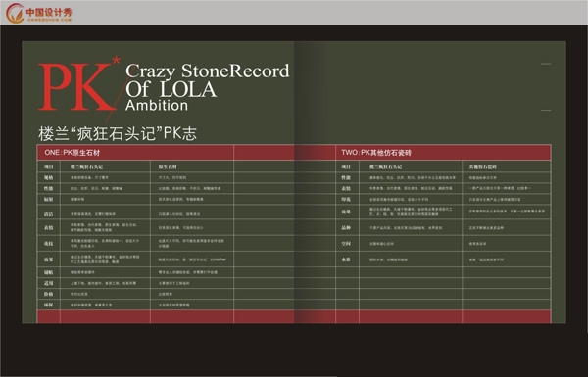Select the 清洁 row label
This screenshot has width=588, height=377.
point(49,214)
